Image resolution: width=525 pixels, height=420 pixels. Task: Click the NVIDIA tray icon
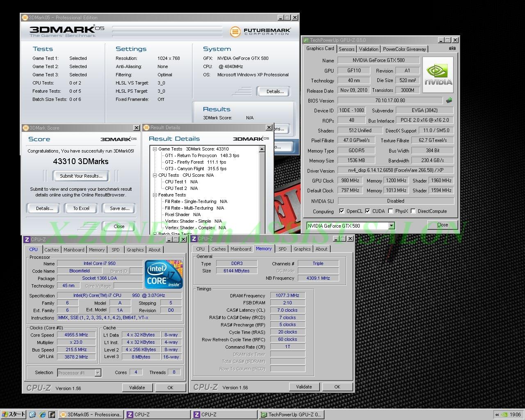pos(505,415)
